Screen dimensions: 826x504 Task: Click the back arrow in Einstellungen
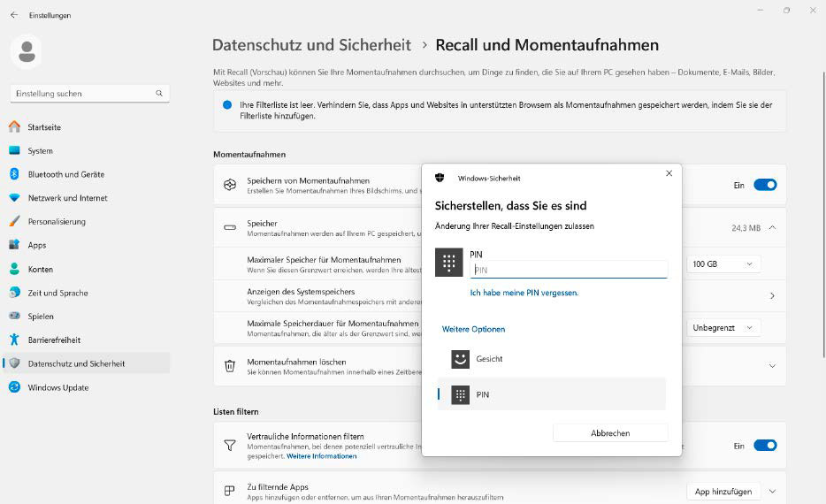pyautogui.click(x=14, y=15)
